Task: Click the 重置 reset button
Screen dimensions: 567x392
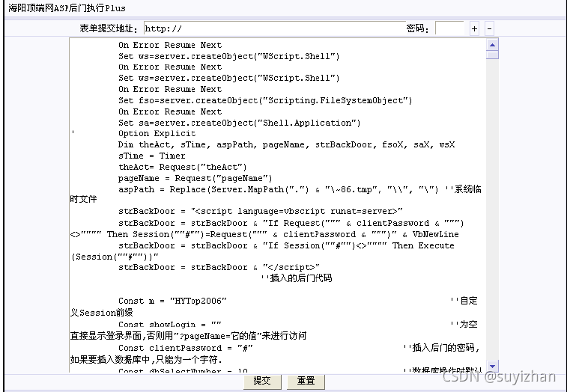Action: [x=306, y=381]
